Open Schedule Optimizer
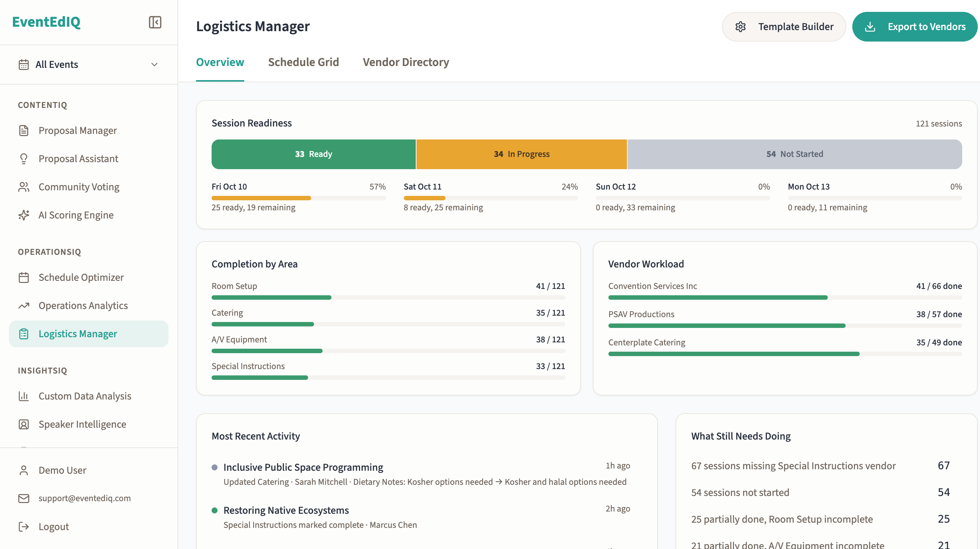 (x=88, y=277)
